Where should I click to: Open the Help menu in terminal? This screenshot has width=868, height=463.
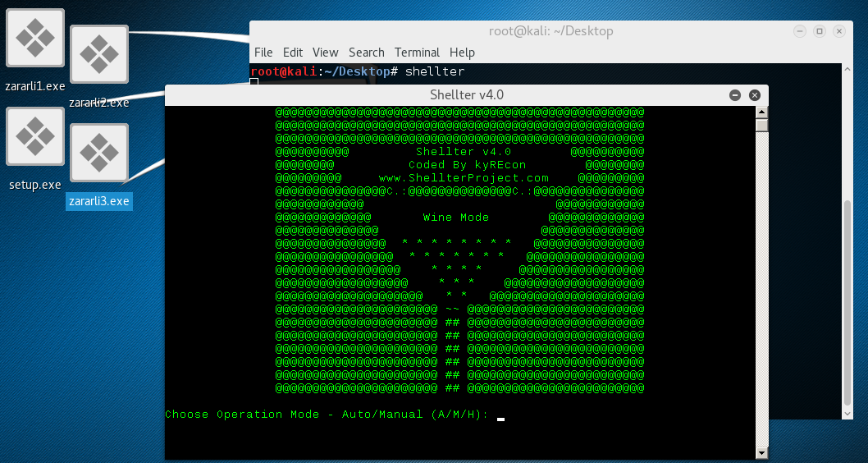[x=462, y=53]
